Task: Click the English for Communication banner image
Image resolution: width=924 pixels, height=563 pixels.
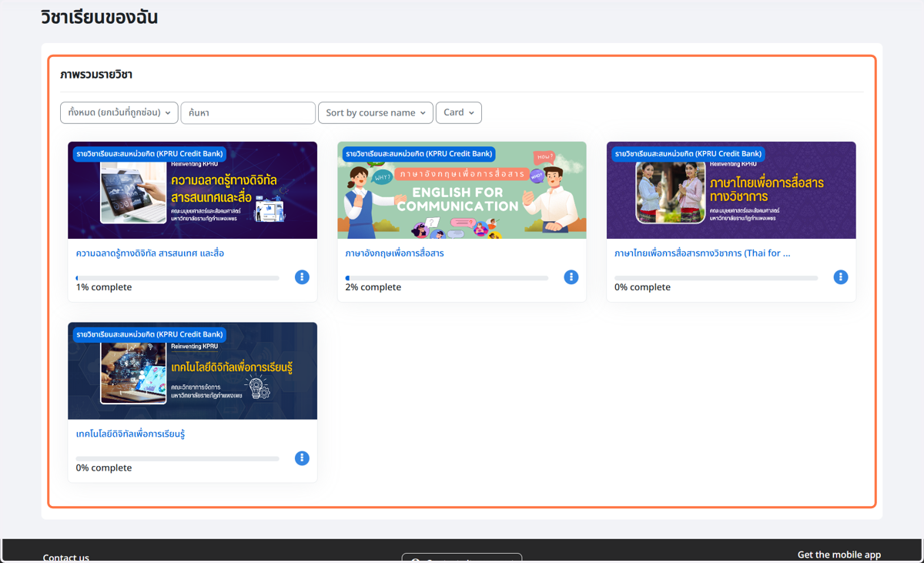Action: pos(462,190)
